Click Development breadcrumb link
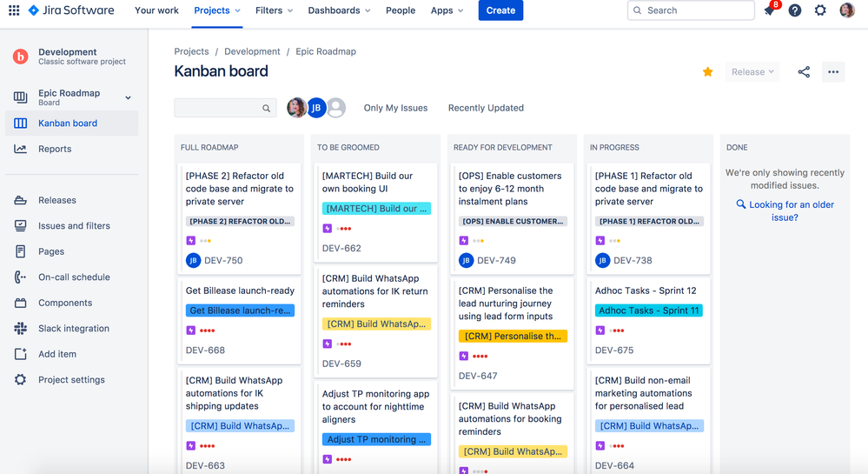 click(252, 51)
